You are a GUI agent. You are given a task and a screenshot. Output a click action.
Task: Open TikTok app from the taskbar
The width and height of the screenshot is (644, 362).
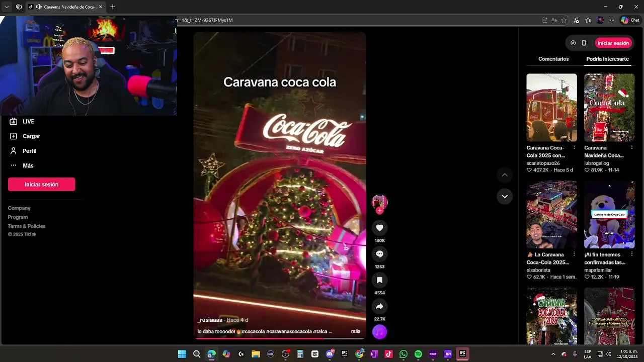pos(388,354)
